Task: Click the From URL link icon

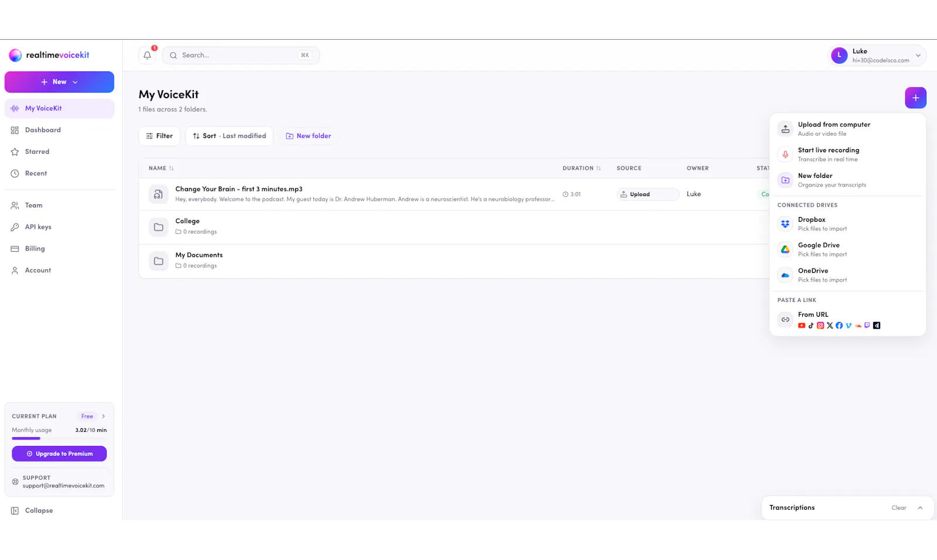Action: 785,319
